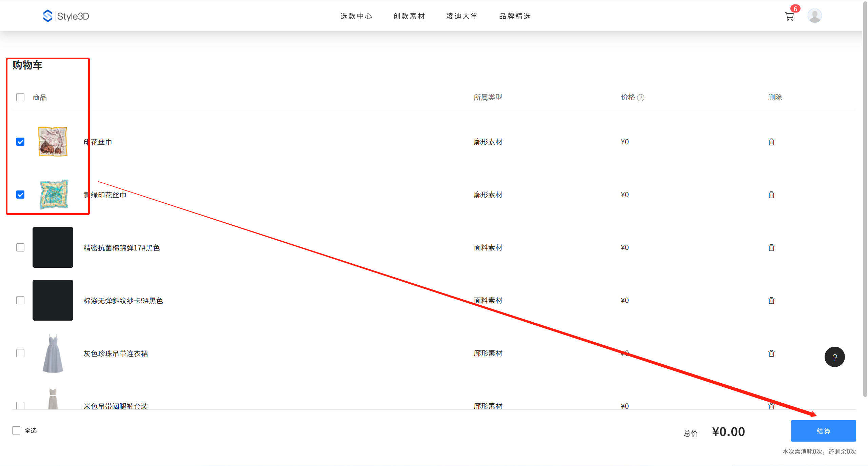Delete 精密抗菌棉锦弹17#黑色 with trash icon
868x466 pixels.
point(771,247)
